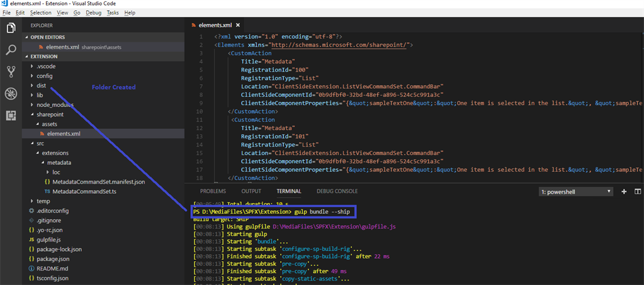
Task: Click the README.md info icon
Action: click(x=31, y=269)
